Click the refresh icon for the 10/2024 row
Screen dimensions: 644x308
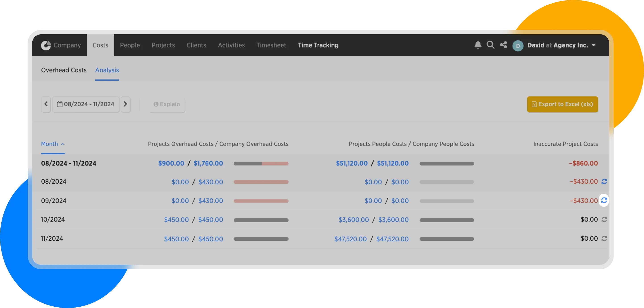coord(604,219)
